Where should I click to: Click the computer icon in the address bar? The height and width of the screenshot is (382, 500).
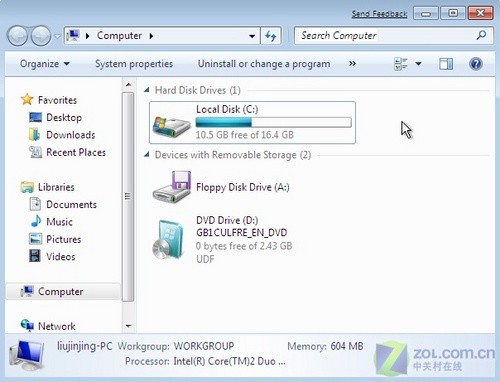click(x=72, y=35)
